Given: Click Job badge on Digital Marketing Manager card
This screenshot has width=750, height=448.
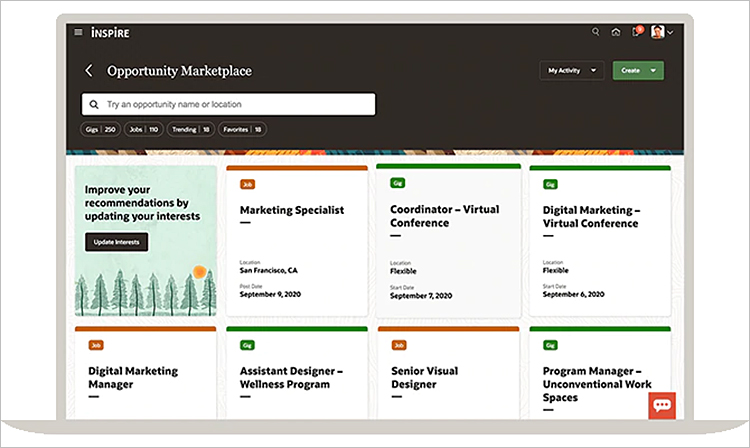Looking at the screenshot, I should point(96,345).
